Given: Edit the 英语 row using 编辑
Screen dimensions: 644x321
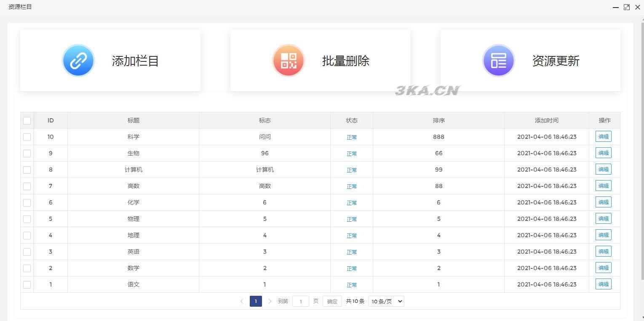Looking at the screenshot, I should pyautogui.click(x=603, y=252).
